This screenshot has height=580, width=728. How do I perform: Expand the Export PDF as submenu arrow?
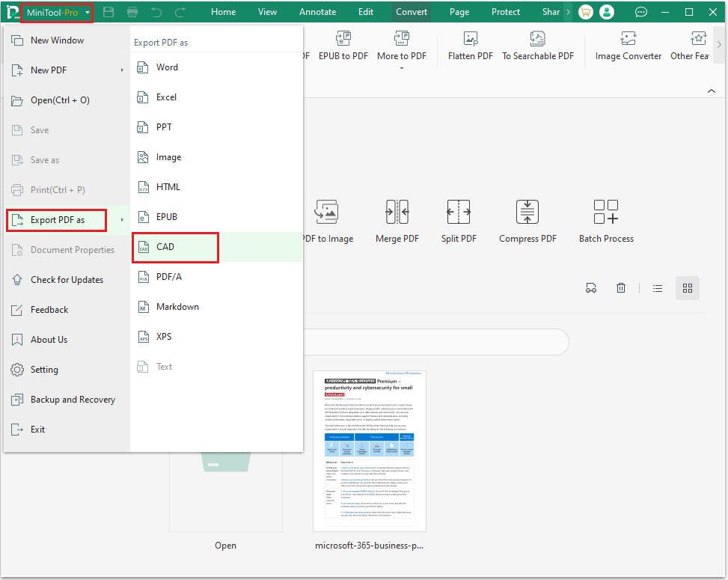(x=122, y=219)
